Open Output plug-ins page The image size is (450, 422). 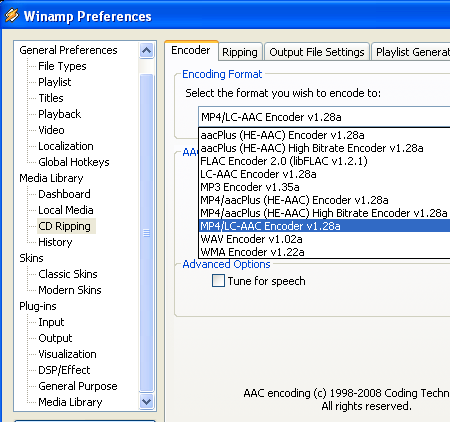(x=55, y=338)
